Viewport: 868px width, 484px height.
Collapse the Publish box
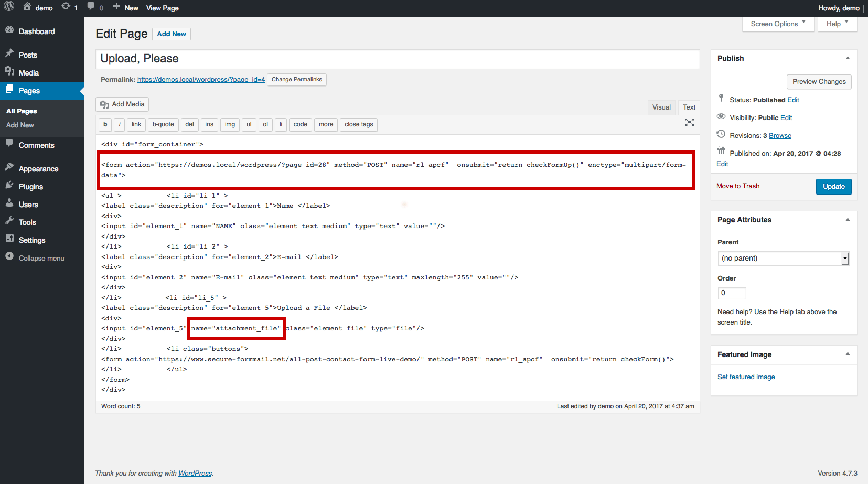click(x=848, y=58)
